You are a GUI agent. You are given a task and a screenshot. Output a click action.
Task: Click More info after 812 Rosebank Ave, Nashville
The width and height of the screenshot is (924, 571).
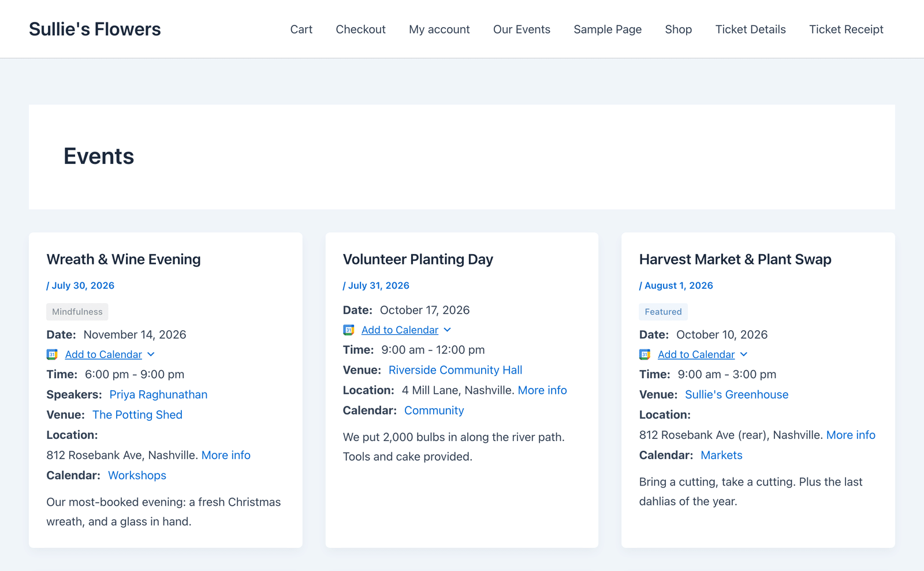click(x=226, y=455)
